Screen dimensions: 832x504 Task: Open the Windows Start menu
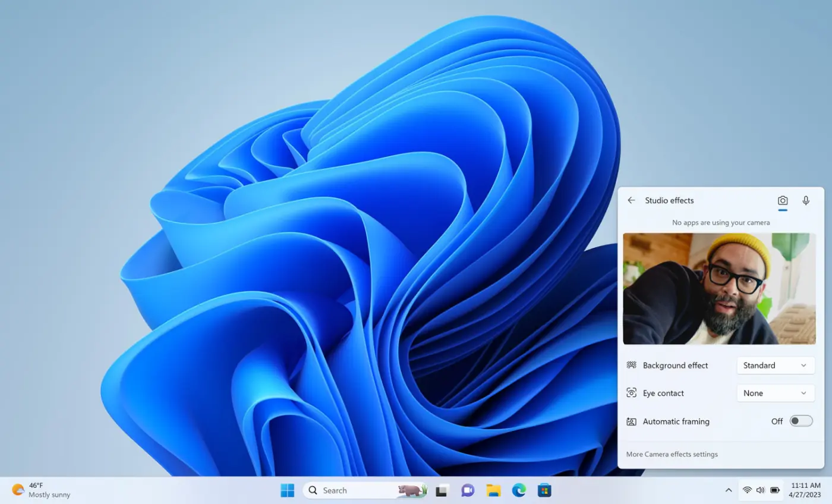click(288, 490)
